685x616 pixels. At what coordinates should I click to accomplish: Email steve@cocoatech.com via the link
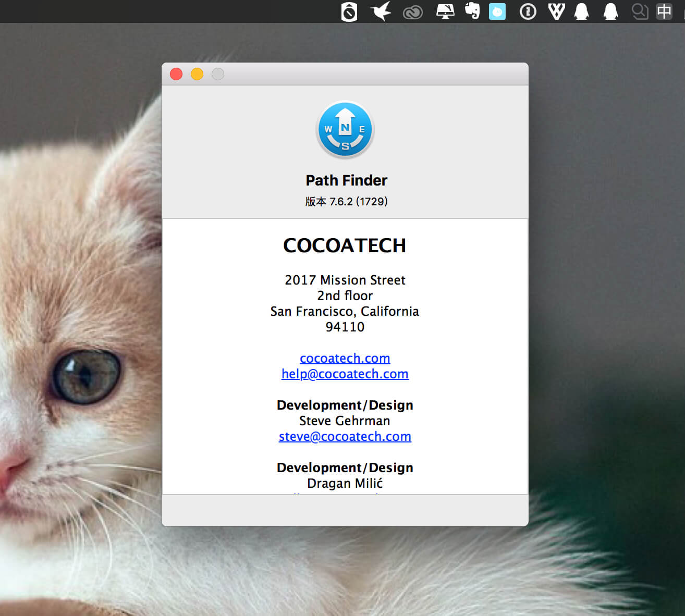click(x=345, y=437)
